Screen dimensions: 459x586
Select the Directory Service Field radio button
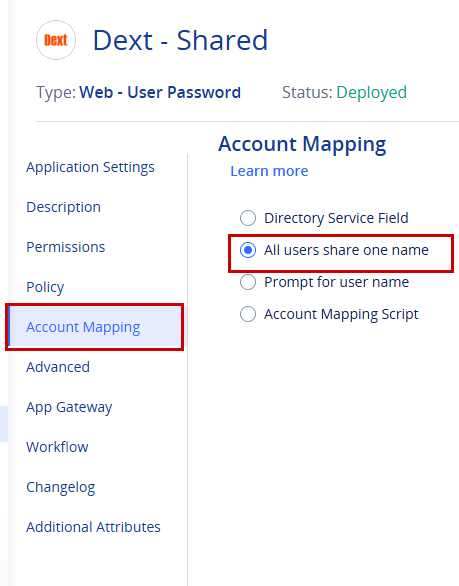point(248,218)
